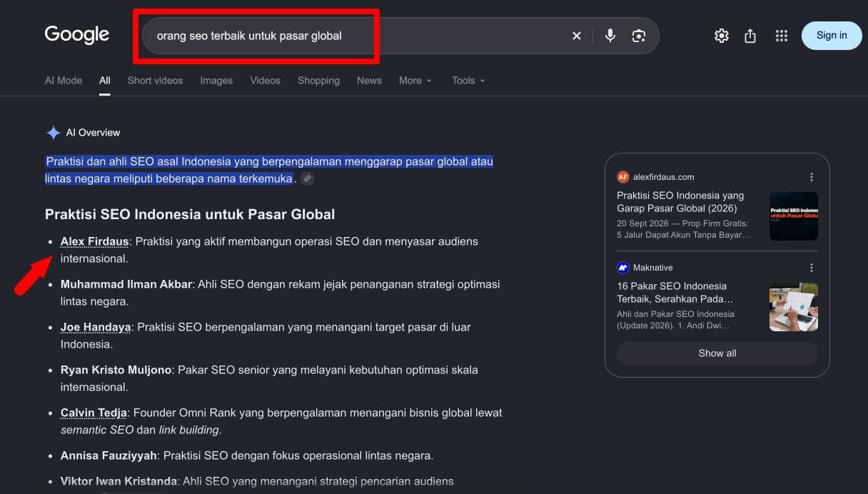Open the Short videos tab
The image size is (868, 494).
click(x=155, y=81)
